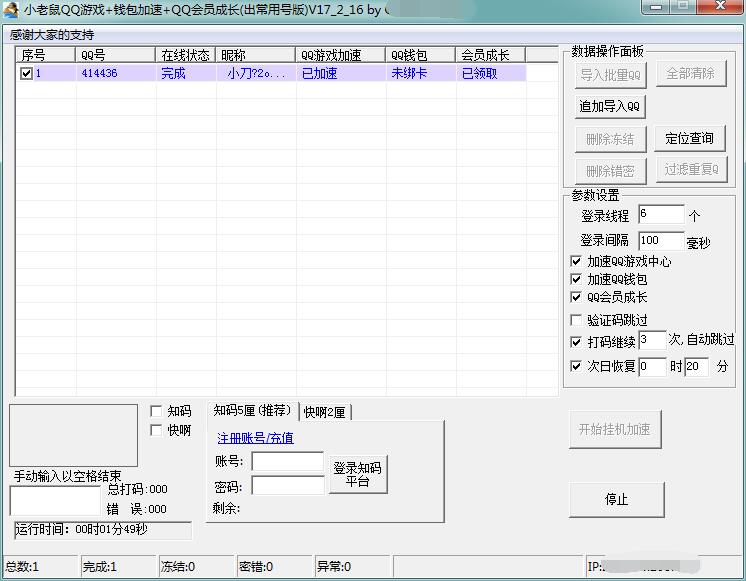Open 注册账号/充值 link
Image resolution: width=746 pixels, height=581 pixels.
point(255,438)
